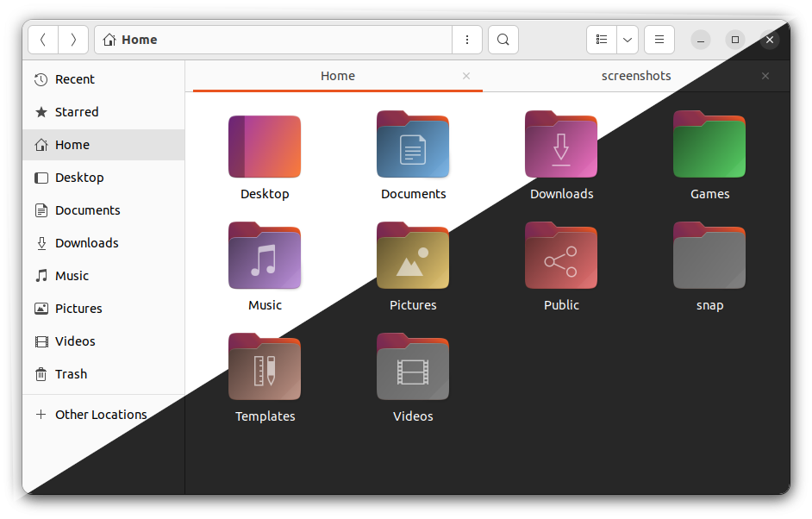812x519 pixels.
Task: Switch to list view using toolbar icon
Action: (601, 40)
